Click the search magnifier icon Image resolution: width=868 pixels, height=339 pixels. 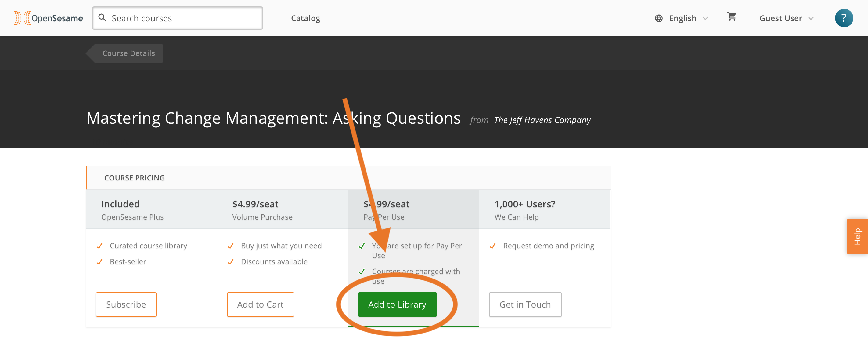tap(102, 17)
